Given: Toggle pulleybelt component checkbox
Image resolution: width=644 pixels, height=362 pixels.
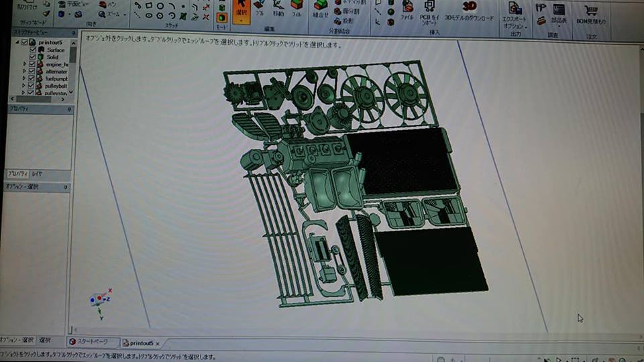Looking at the screenshot, I should pos(31,86).
